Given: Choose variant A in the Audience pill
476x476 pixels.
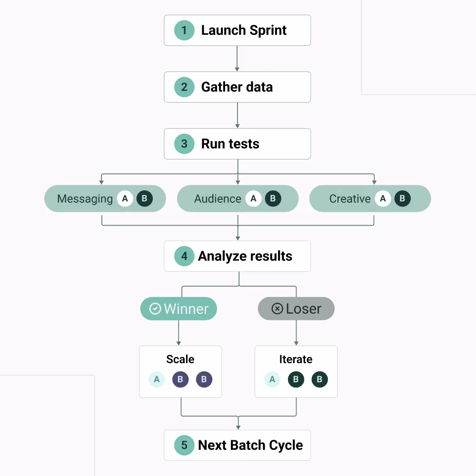Looking at the screenshot, I should [254, 198].
